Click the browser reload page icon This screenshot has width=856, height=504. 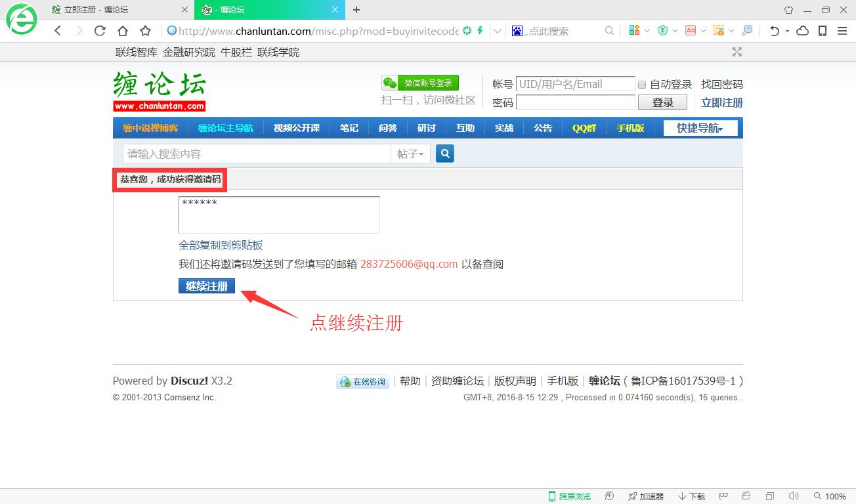100,31
